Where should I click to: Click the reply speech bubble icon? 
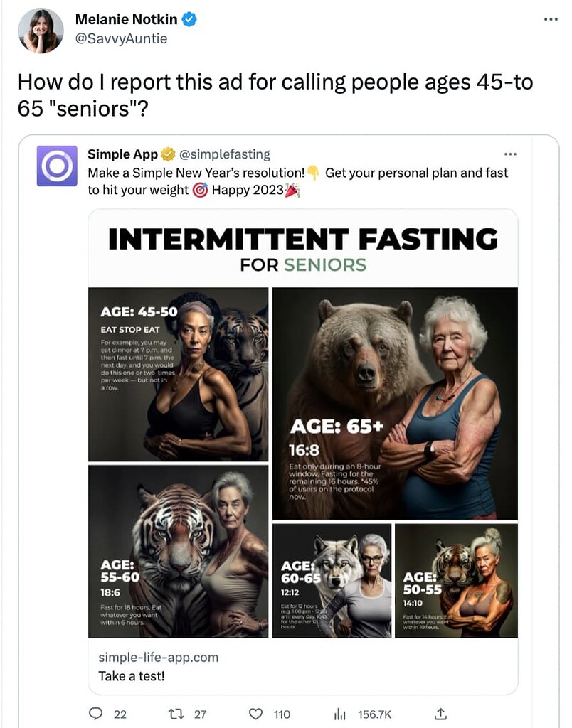[x=96, y=714]
